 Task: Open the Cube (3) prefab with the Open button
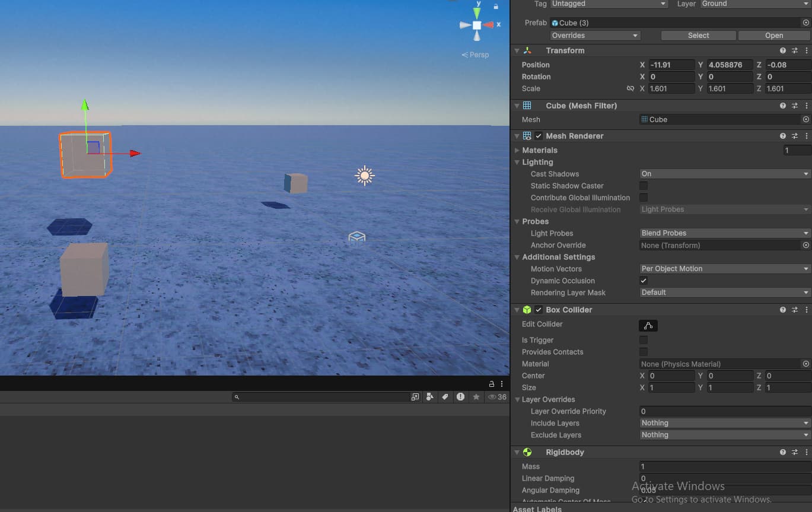pos(773,35)
